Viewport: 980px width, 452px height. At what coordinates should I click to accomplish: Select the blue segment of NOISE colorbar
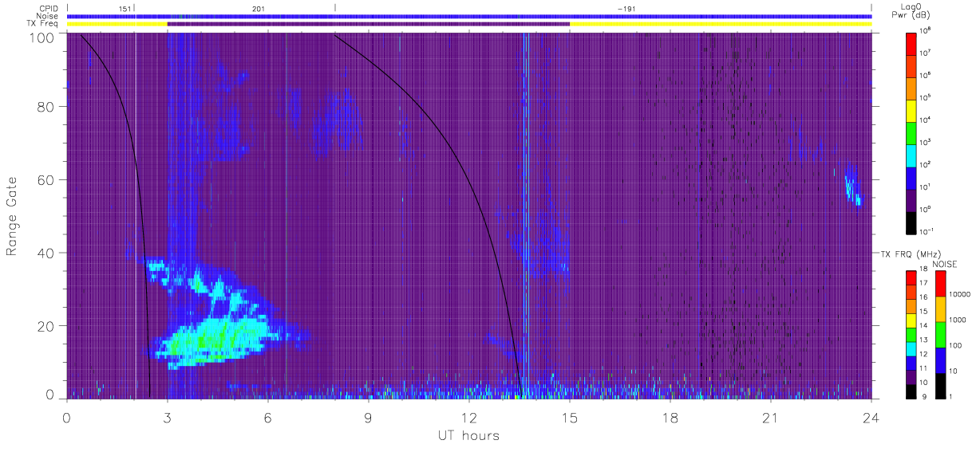(x=941, y=360)
